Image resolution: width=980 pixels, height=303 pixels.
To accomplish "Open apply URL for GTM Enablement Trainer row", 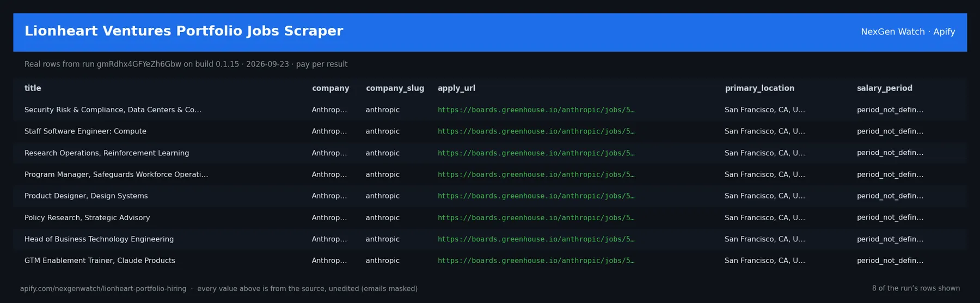I will pyautogui.click(x=536, y=260).
